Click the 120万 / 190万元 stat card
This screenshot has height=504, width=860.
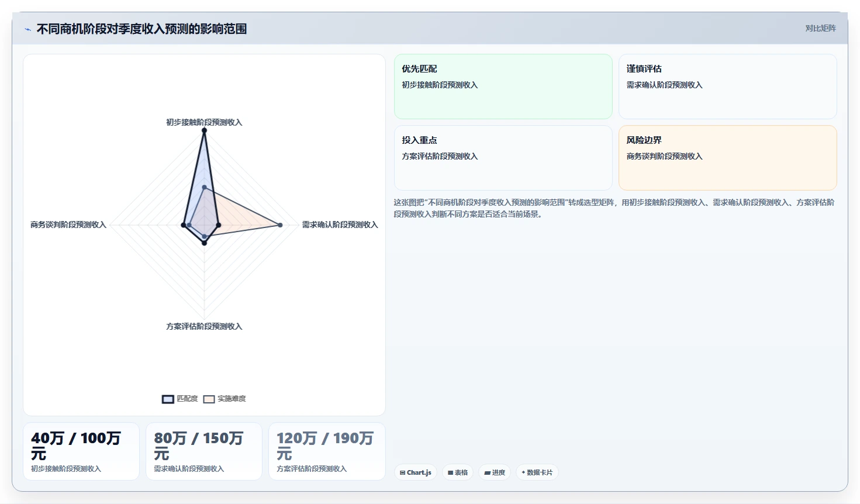point(327,451)
